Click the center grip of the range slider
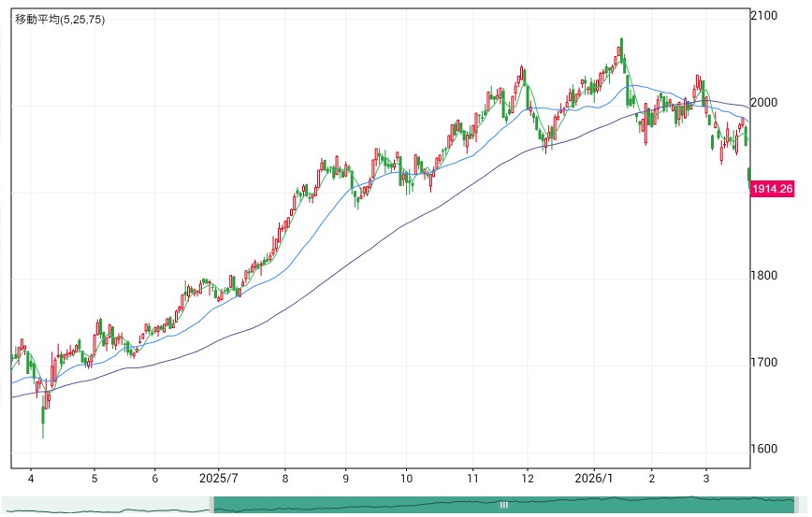Screen dimensions: 812x517 pyautogui.click(x=503, y=505)
